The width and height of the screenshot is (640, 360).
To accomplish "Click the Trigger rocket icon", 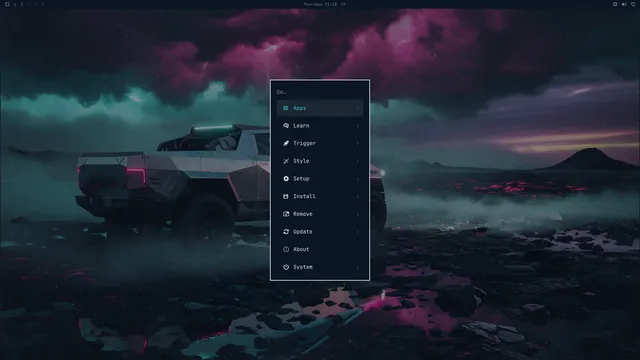I will coord(286,143).
